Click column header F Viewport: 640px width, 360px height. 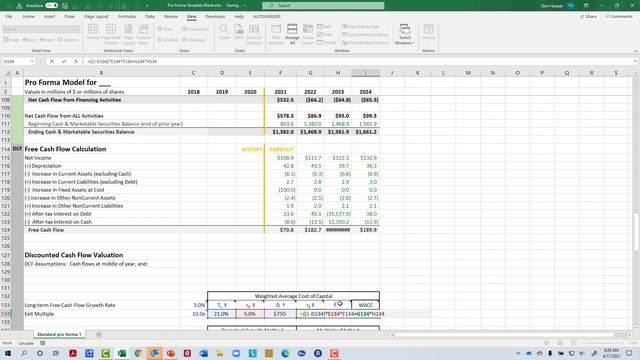[280, 73]
